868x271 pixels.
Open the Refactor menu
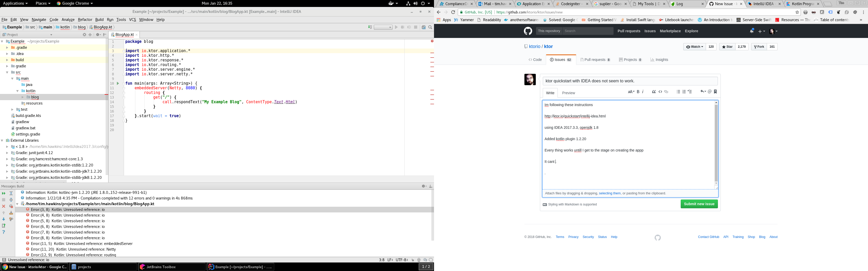pyautogui.click(x=85, y=20)
